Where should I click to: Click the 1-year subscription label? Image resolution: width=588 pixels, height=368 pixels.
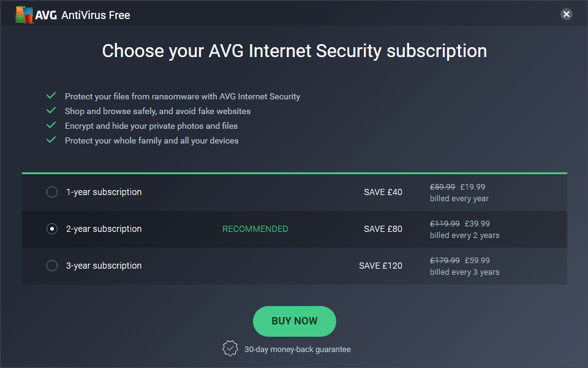pos(104,192)
